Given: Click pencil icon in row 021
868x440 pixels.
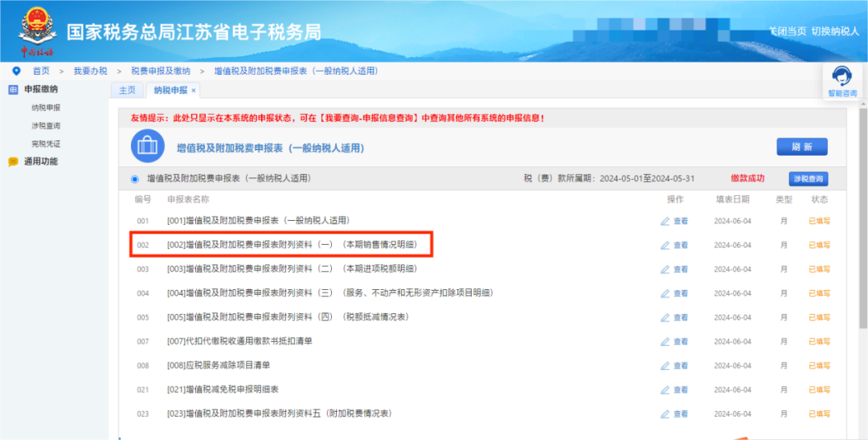Looking at the screenshot, I should click(665, 389).
